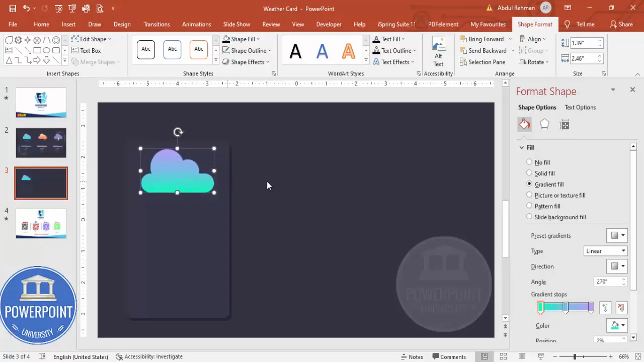Image resolution: width=644 pixels, height=362 pixels.
Task: Close the Format Shape pane
Action: click(x=632, y=89)
